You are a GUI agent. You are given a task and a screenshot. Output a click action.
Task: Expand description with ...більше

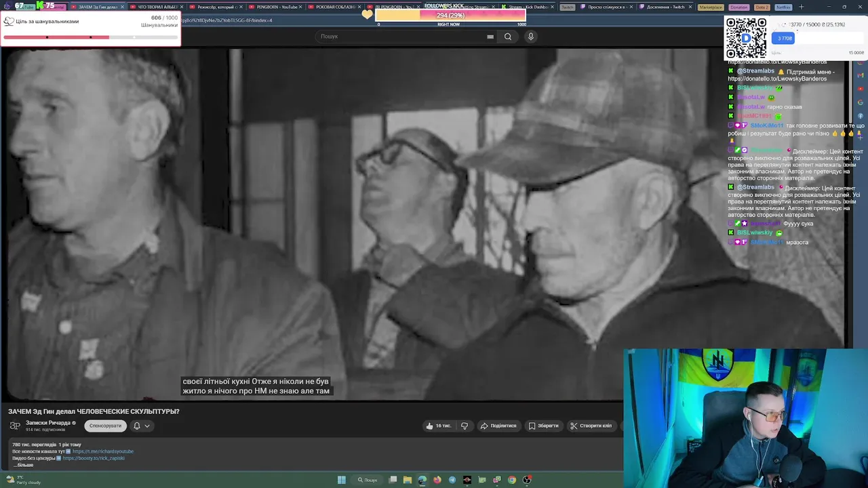[23, 465]
